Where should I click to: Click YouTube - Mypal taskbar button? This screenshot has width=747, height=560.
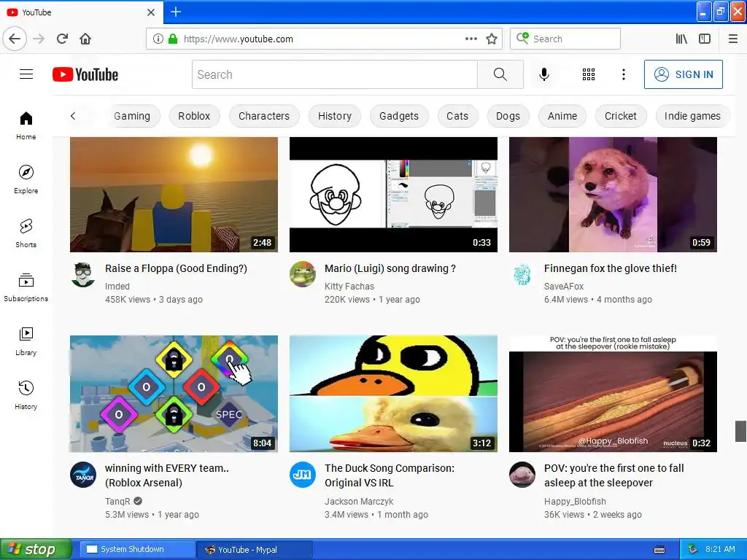pyautogui.click(x=255, y=550)
